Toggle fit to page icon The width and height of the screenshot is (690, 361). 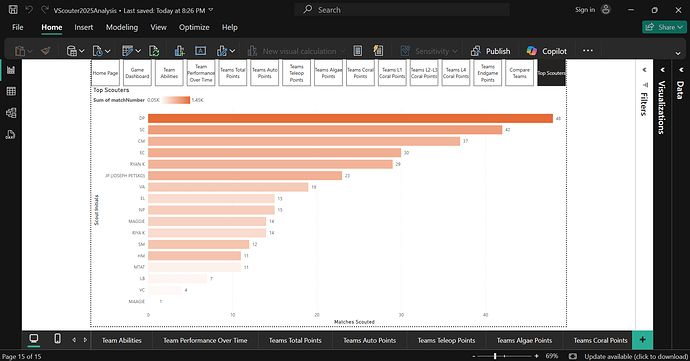coord(573,356)
